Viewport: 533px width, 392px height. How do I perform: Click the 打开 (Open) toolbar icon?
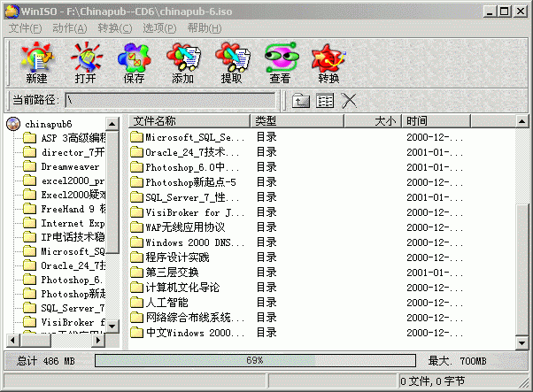coord(85,63)
